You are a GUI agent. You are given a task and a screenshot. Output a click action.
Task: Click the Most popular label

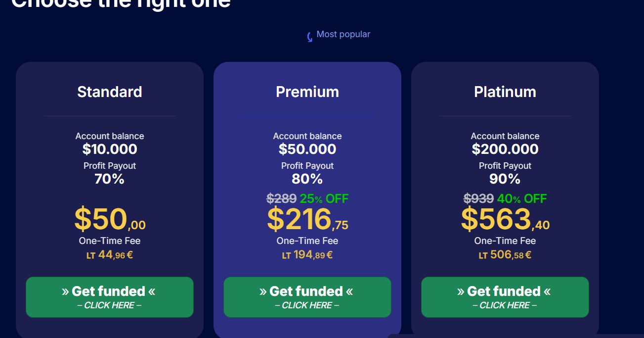click(343, 34)
